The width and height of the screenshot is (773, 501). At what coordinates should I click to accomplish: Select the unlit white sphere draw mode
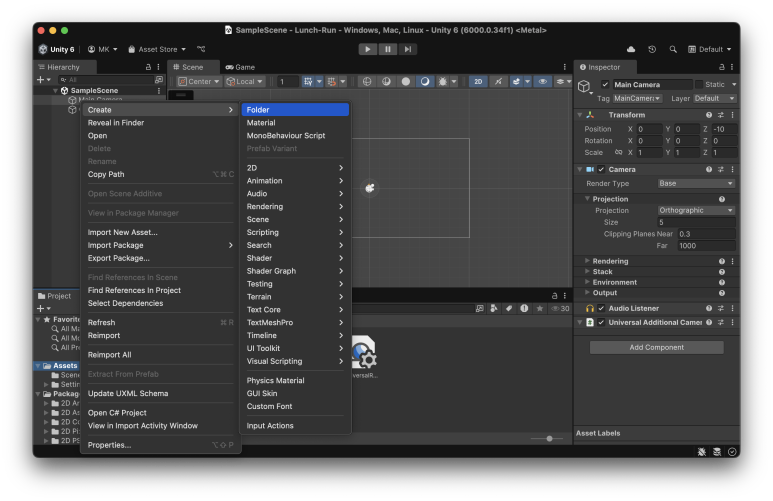[x=405, y=81]
